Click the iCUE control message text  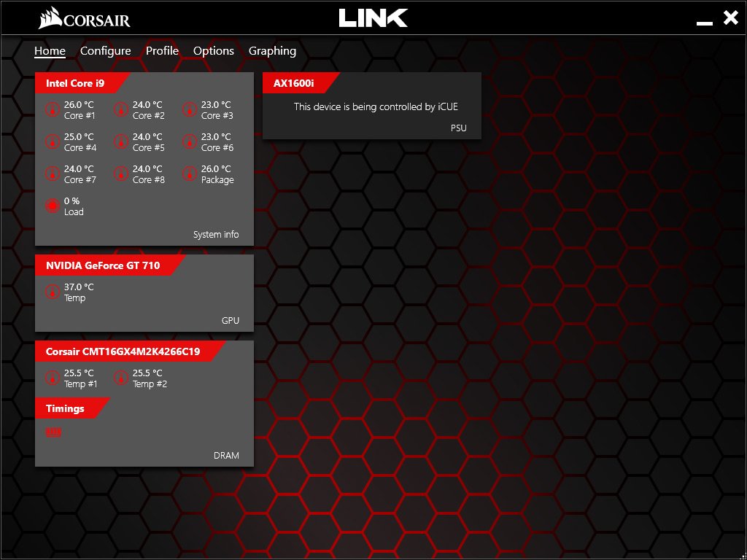[x=376, y=106]
